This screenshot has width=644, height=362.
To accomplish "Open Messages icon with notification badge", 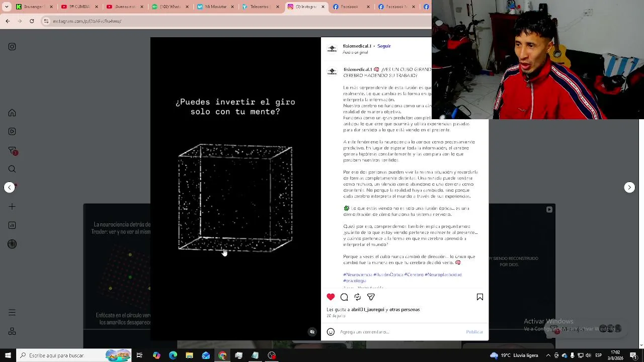I will tap(13, 151).
